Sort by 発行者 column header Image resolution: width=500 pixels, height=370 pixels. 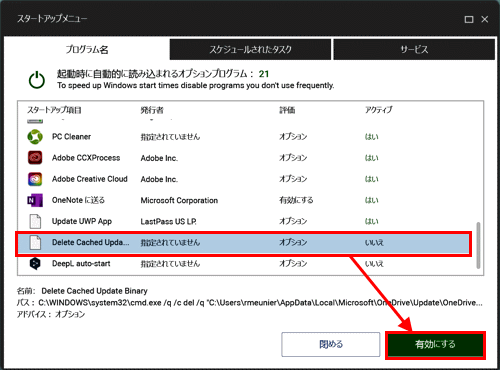(x=152, y=110)
